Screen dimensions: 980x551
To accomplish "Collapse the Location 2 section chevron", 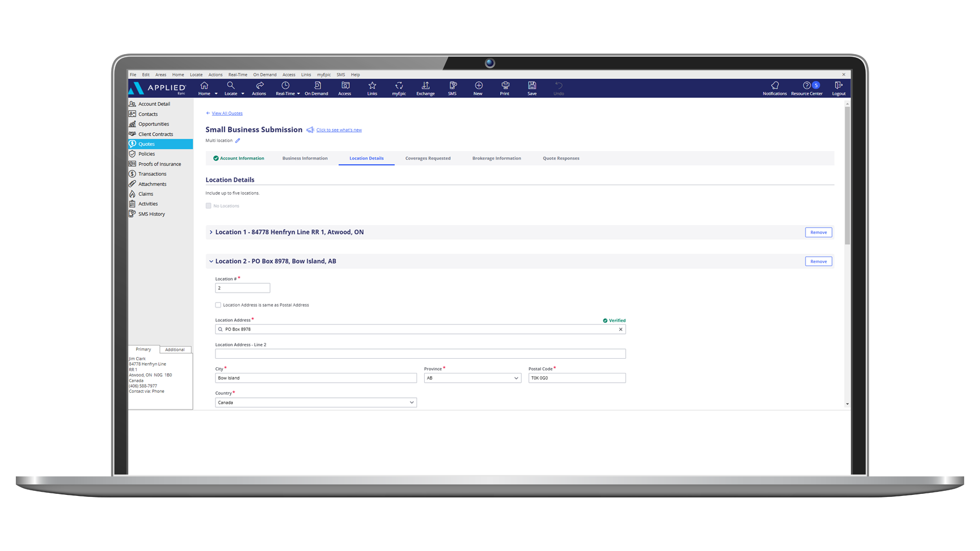I will [211, 261].
